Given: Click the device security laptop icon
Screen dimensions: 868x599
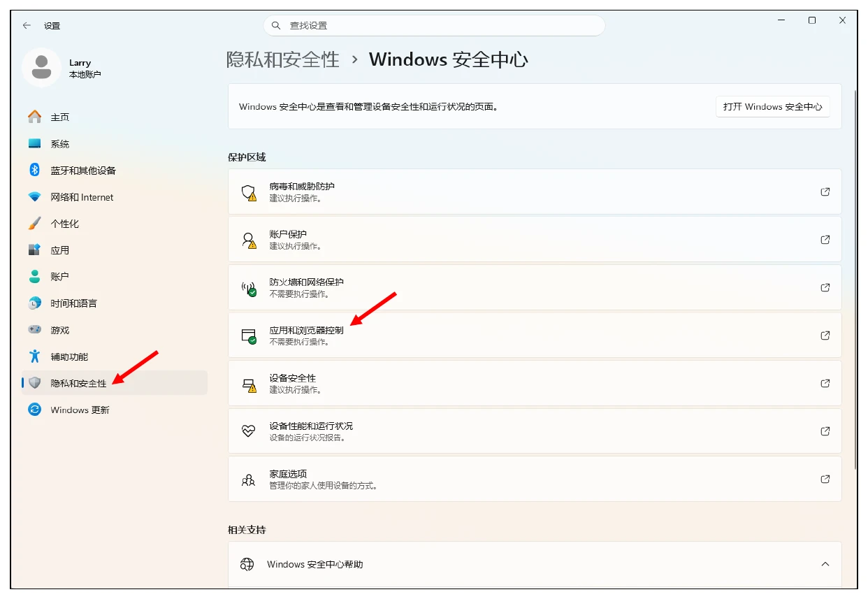Looking at the screenshot, I should tap(249, 384).
